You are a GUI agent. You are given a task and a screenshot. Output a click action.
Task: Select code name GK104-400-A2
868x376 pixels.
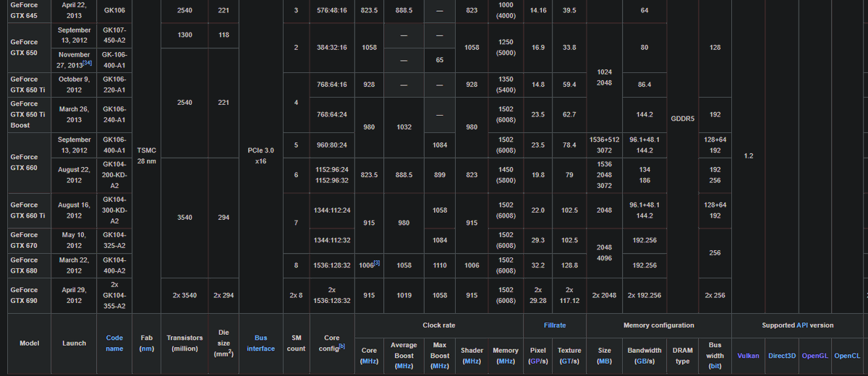[114, 265]
